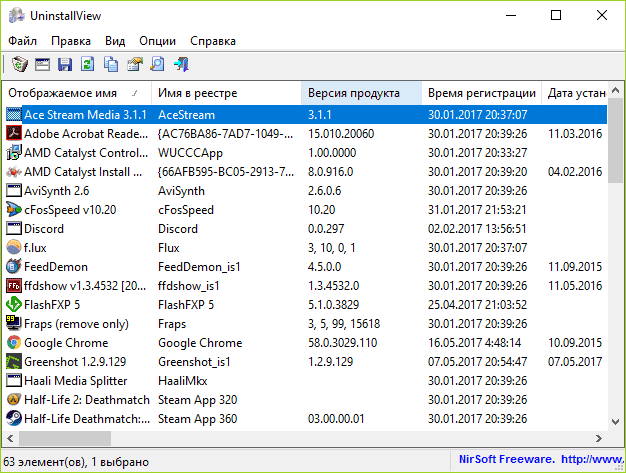This screenshot has width=626, height=473.
Task: Sort by Отображаемое имя column header
Action: tap(76, 93)
